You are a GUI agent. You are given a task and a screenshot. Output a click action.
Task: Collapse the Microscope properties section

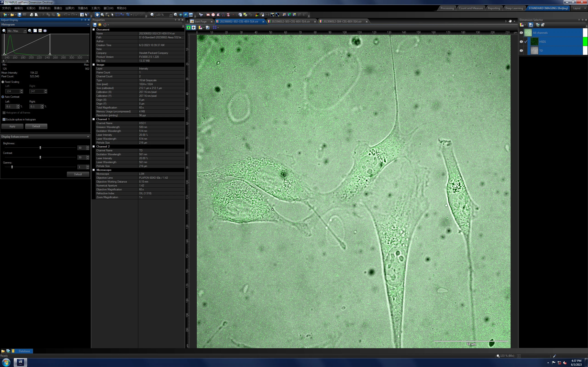[93, 170]
